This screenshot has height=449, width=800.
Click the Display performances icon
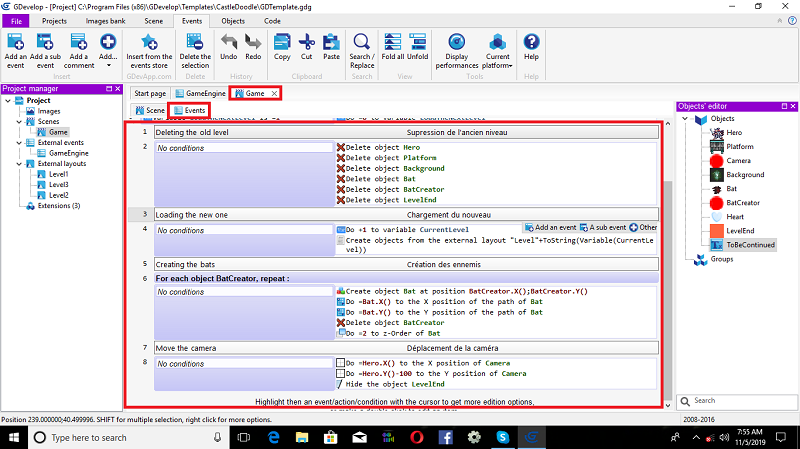pyautogui.click(x=457, y=42)
